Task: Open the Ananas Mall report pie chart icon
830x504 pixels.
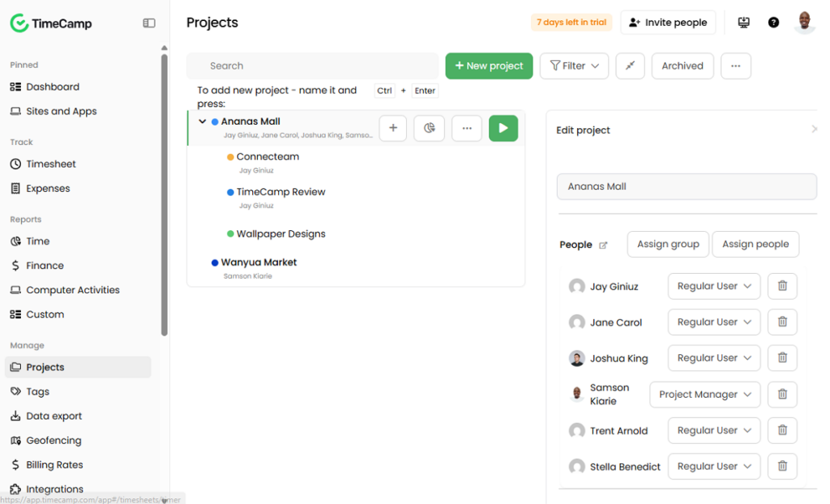Action: coord(430,128)
